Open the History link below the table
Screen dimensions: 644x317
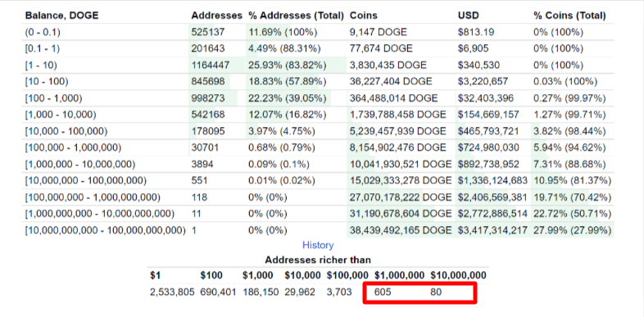coord(318,245)
